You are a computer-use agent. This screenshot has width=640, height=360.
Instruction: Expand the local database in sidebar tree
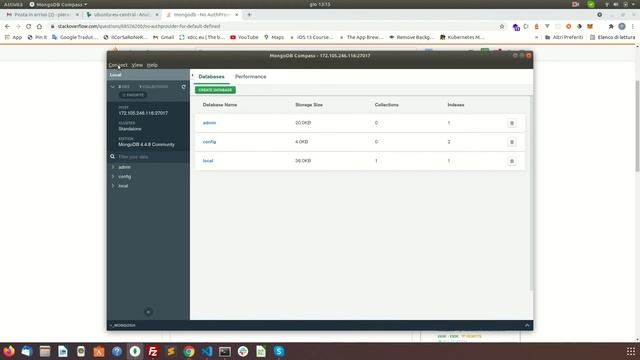(113, 186)
